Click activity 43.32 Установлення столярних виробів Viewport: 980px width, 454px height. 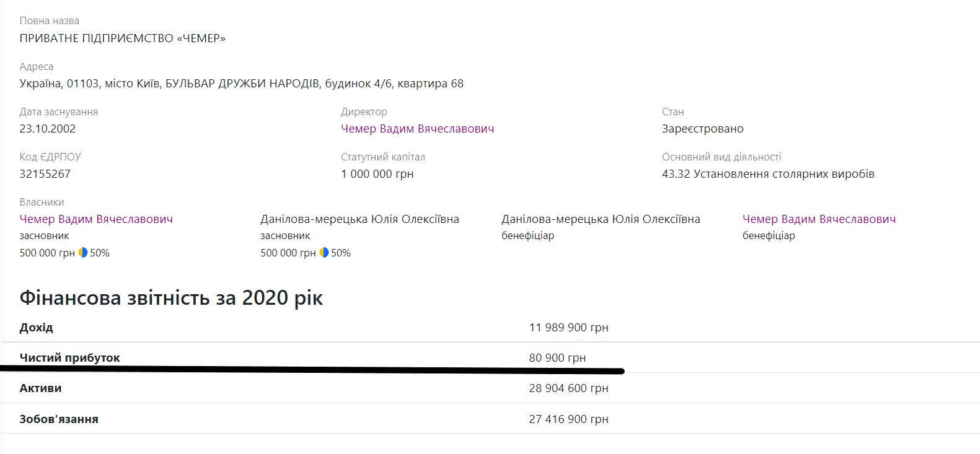[768, 174]
